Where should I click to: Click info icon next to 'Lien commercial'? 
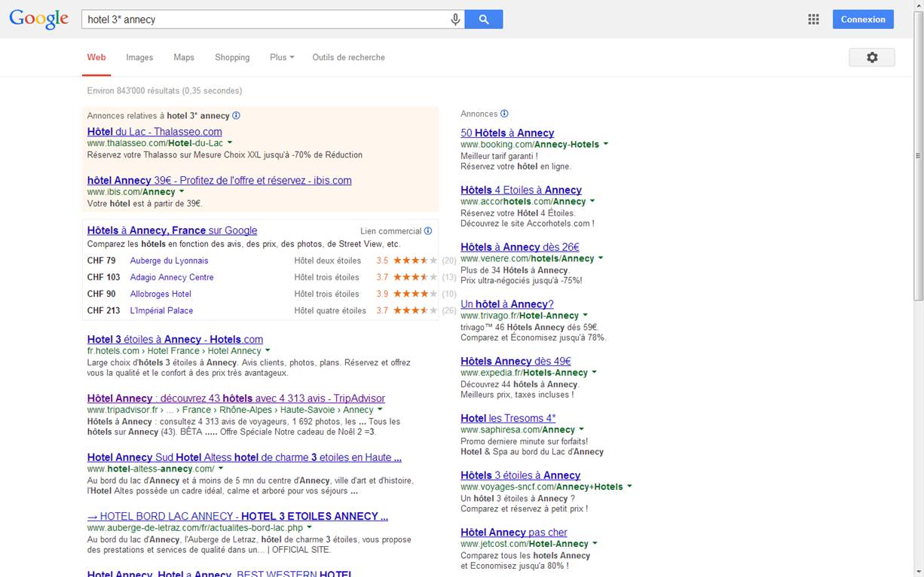tap(428, 231)
